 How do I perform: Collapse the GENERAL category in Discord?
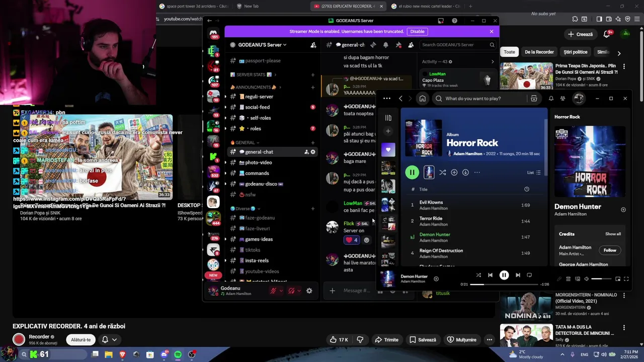point(246,143)
